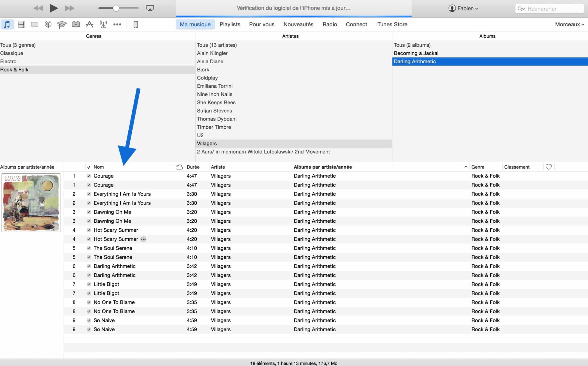The height and width of the screenshot is (366, 588).
Task: Uncheck the first Darling Arithmetic track checkbox
Action: (89, 266)
